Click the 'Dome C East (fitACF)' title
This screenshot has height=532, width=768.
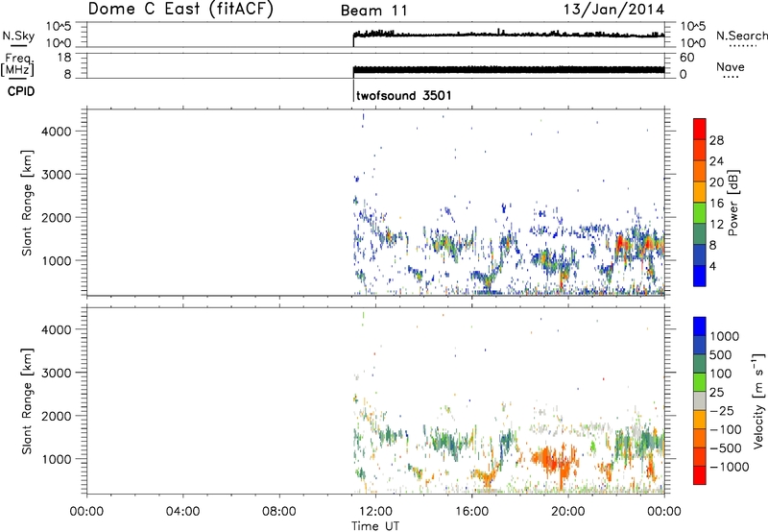(x=180, y=10)
